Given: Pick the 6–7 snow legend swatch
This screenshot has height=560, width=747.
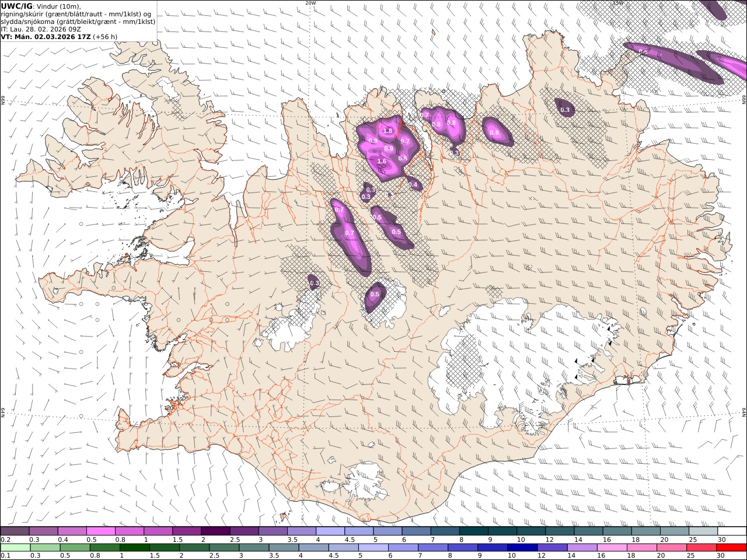Looking at the screenshot, I should coord(416,531).
